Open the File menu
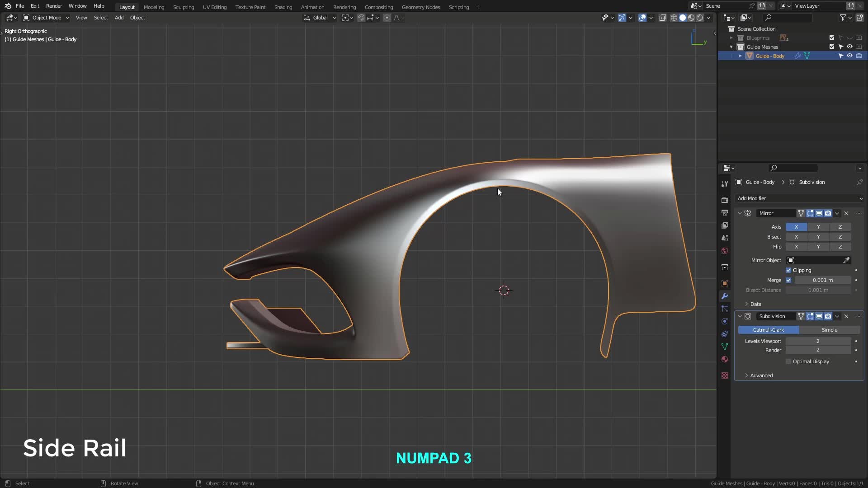 20,6
